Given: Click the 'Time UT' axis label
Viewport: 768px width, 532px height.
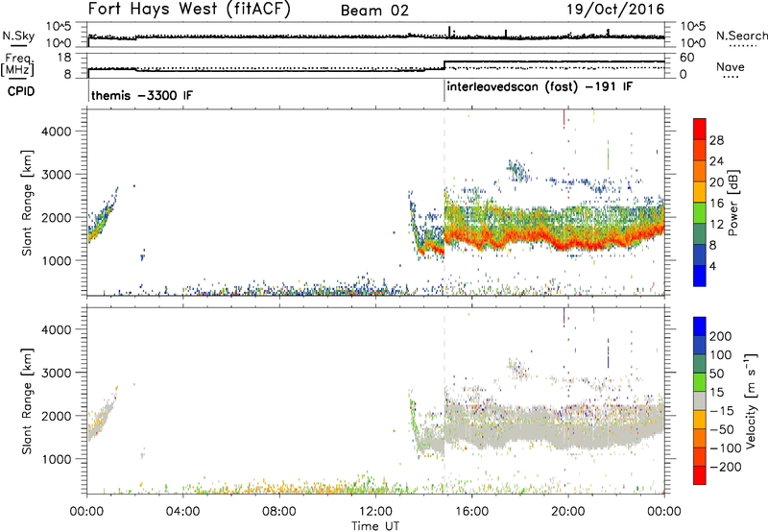Looking at the screenshot, I should point(375,526).
